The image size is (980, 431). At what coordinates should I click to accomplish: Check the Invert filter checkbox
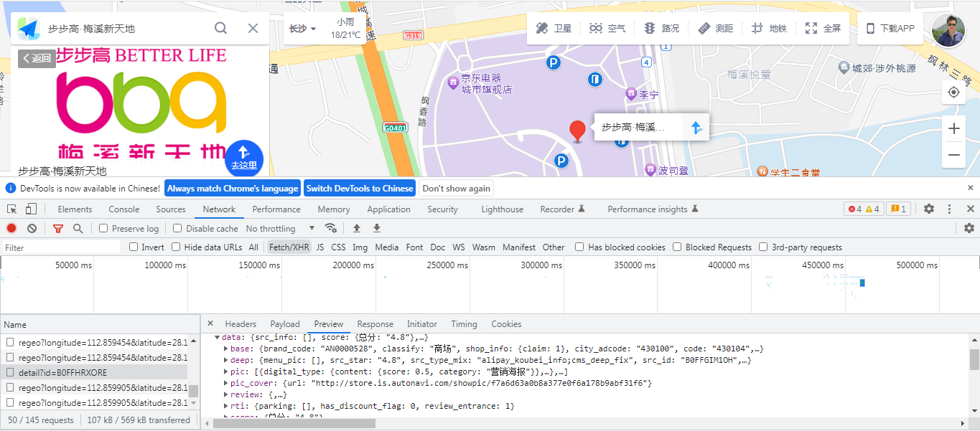(x=134, y=247)
